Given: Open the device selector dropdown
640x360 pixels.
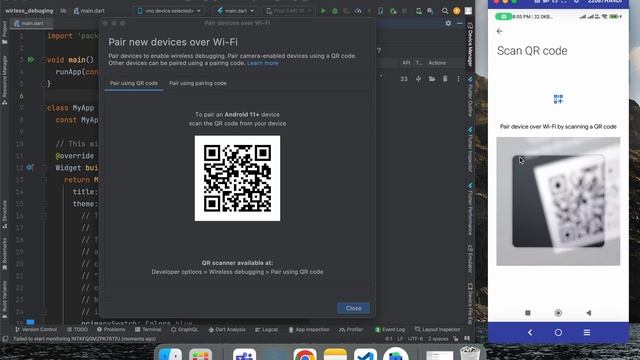Looking at the screenshot, I should click(169, 11).
